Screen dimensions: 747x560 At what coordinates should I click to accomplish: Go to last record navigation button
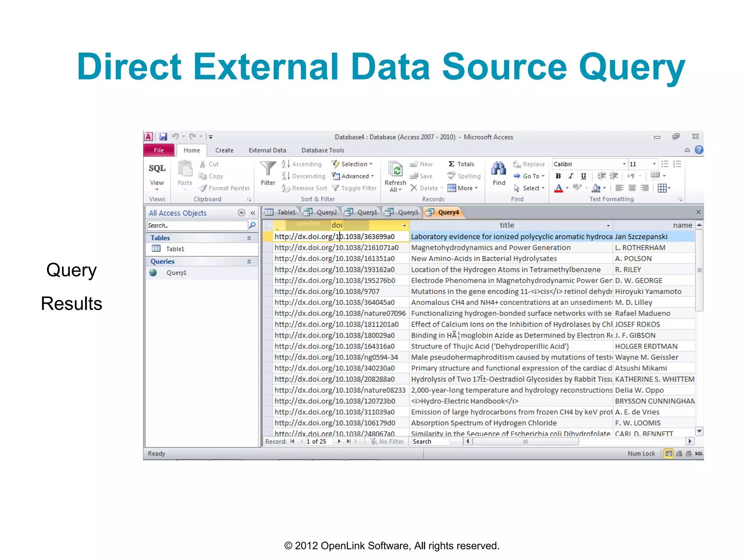(348, 442)
